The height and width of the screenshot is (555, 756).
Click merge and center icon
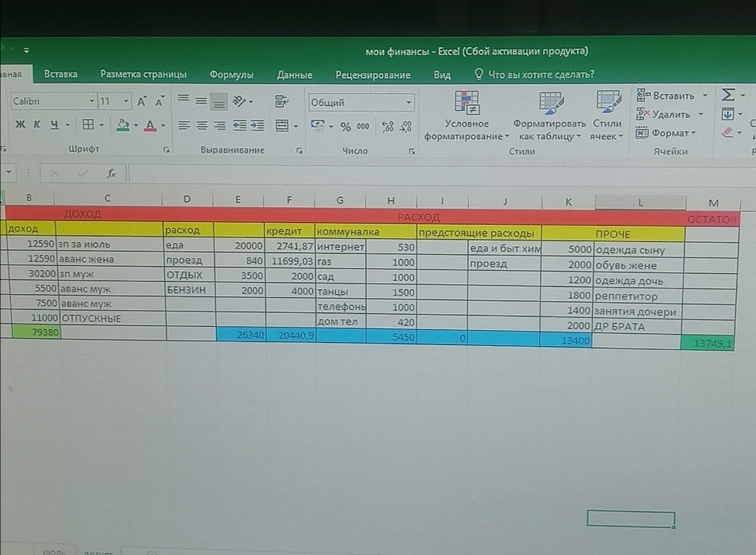[282, 127]
